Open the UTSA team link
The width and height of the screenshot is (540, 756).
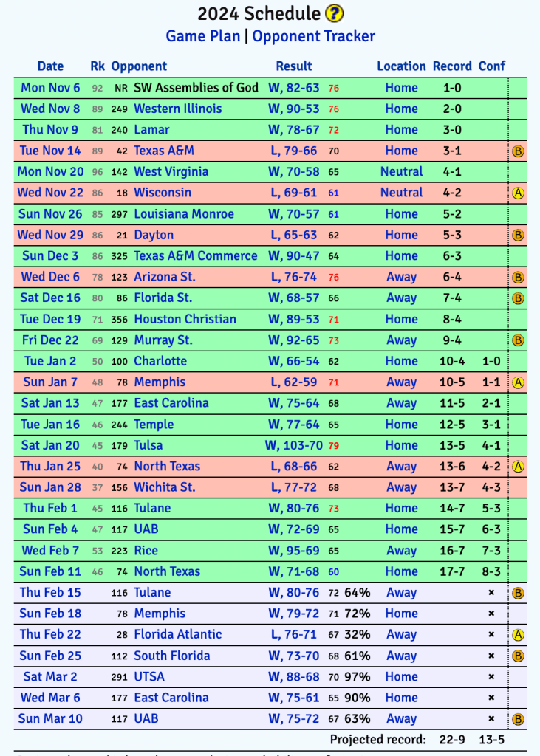pos(149,676)
